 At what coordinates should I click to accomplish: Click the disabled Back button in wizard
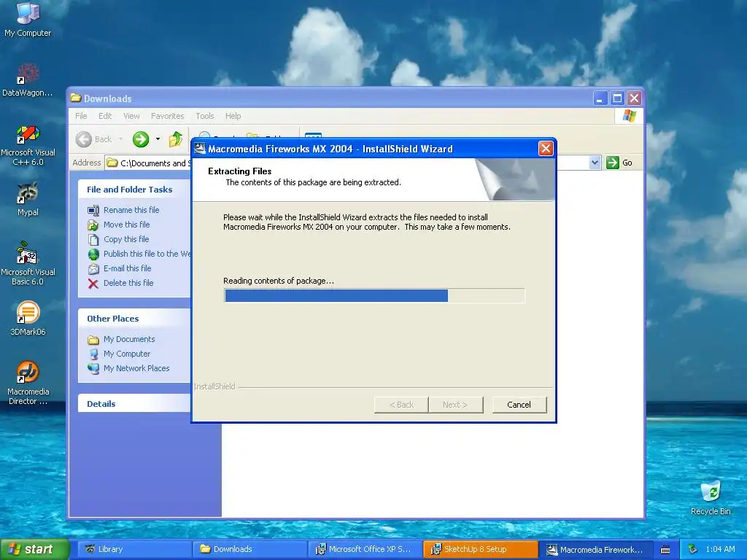401,404
